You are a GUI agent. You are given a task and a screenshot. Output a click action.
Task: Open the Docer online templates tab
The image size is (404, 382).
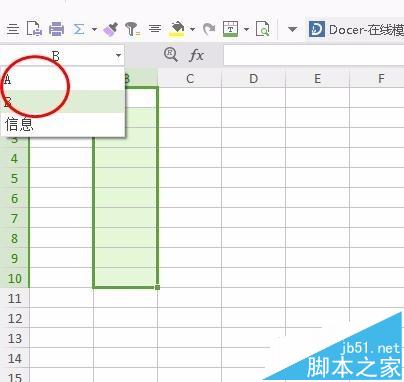(356, 29)
